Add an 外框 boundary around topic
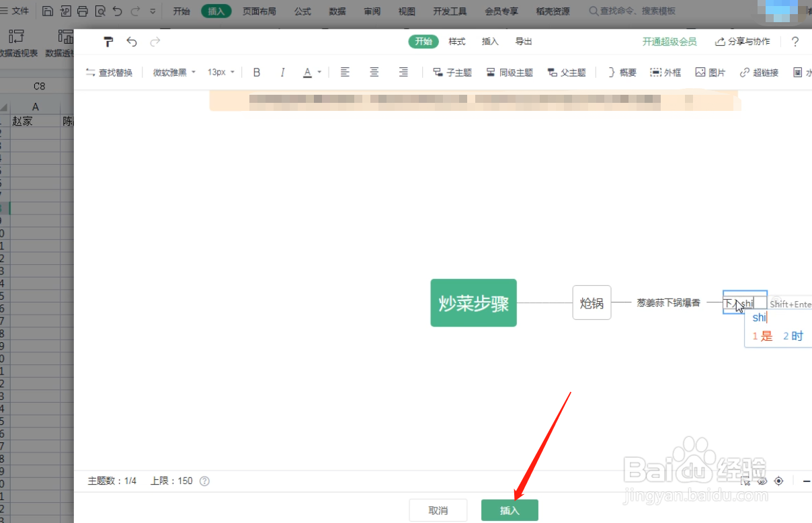The width and height of the screenshot is (812, 523). pyautogui.click(x=665, y=72)
